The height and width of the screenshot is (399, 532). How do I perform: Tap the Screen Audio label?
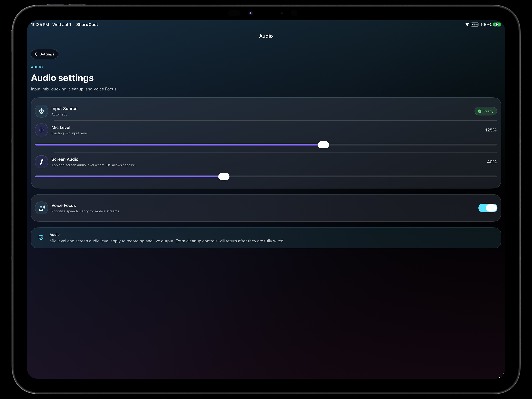(x=65, y=159)
